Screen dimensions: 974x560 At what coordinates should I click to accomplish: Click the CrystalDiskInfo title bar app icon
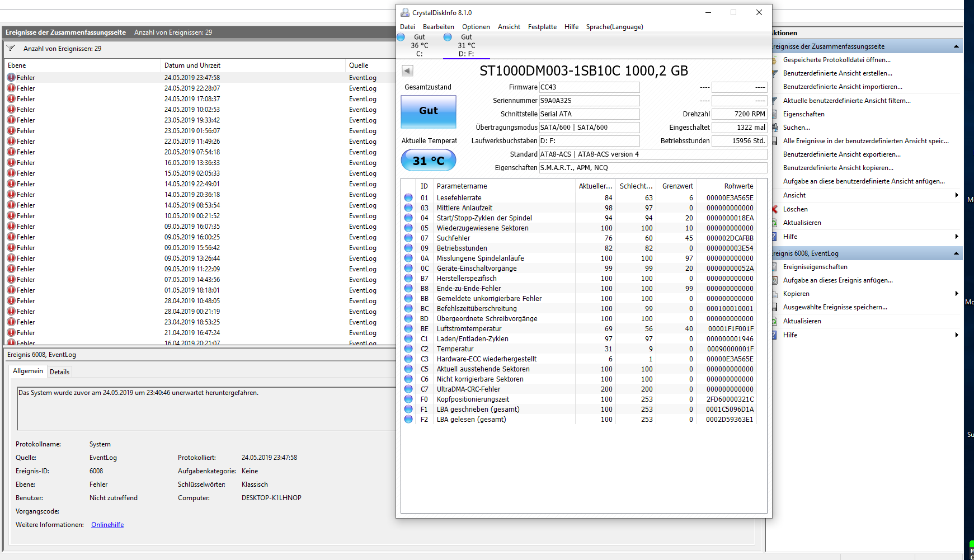click(x=405, y=12)
